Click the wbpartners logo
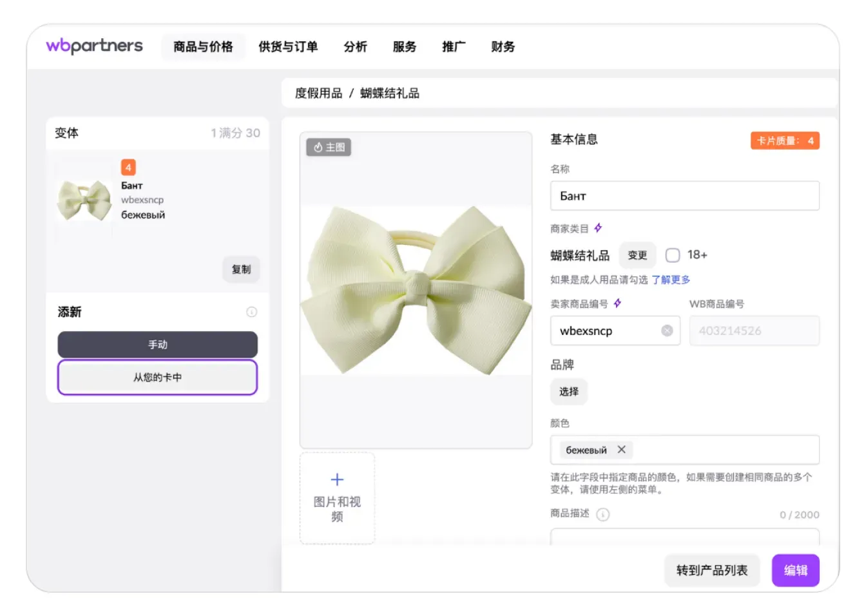Screen dimensions: 866x616 click(93, 46)
